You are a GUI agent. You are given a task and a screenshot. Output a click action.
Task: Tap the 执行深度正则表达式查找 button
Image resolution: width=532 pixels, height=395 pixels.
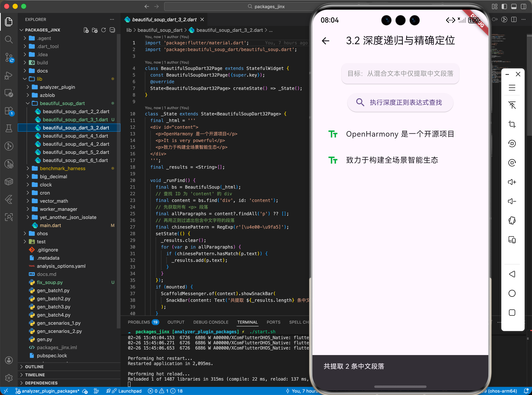click(x=400, y=102)
